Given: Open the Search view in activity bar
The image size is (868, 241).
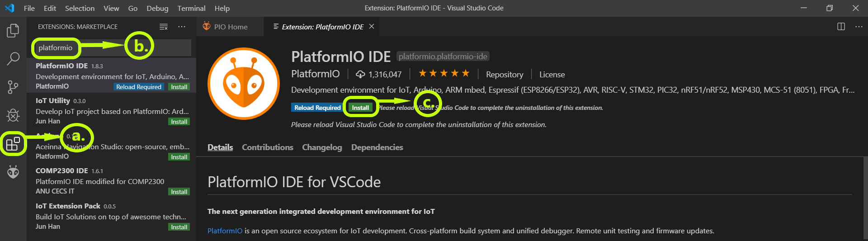Looking at the screenshot, I should coord(13,58).
